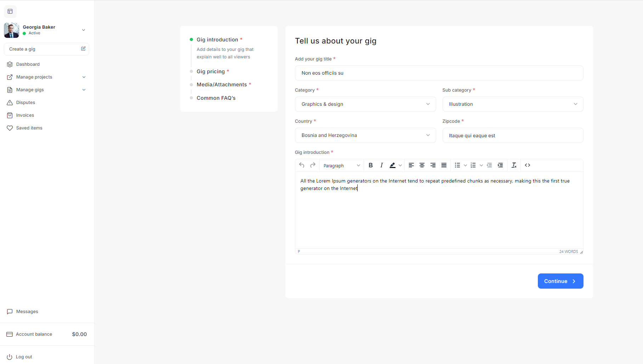Increase indent in the editor

500,165
